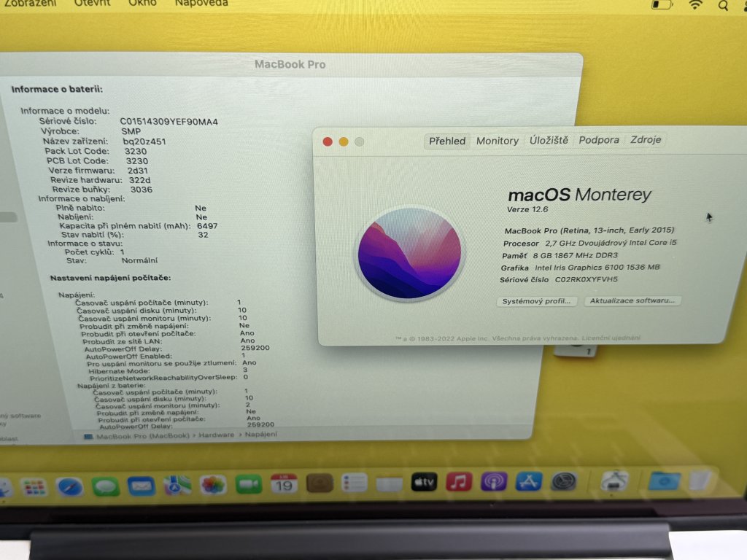
Task: Open Podcasts from the Dock
Action: (494, 482)
